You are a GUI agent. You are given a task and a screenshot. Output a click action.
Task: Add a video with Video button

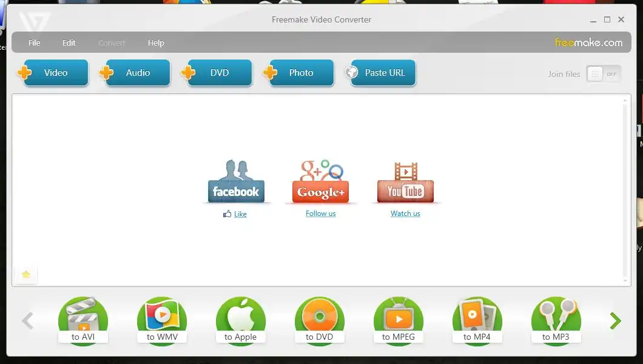pyautogui.click(x=53, y=73)
